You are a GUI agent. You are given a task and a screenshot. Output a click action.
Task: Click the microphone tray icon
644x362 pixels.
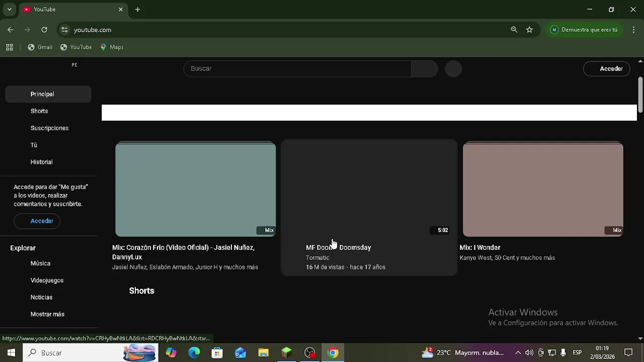(563, 353)
